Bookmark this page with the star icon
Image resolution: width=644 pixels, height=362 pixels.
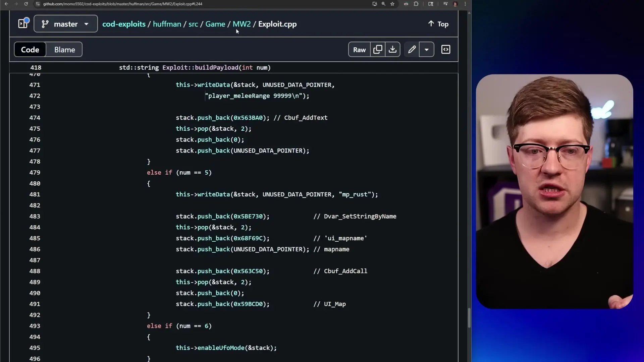(x=392, y=4)
